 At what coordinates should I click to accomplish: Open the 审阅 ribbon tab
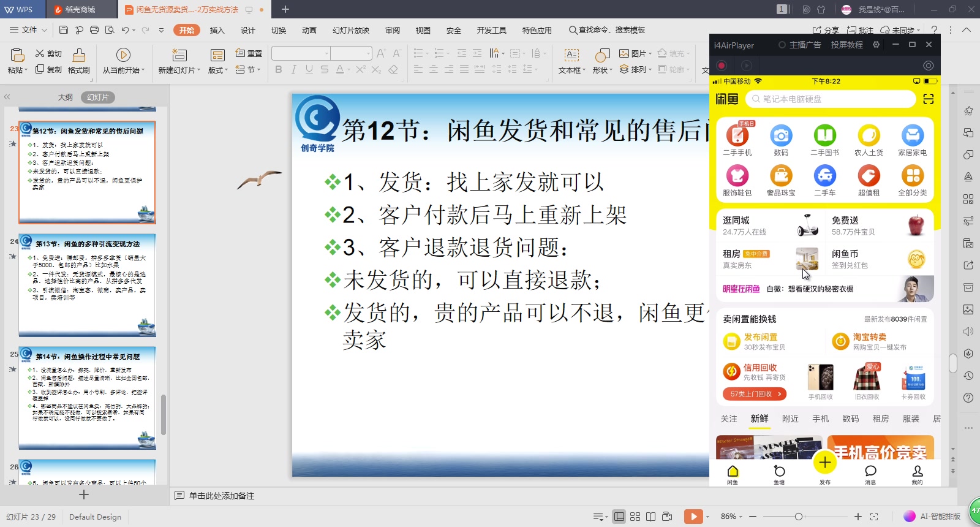(x=393, y=30)
